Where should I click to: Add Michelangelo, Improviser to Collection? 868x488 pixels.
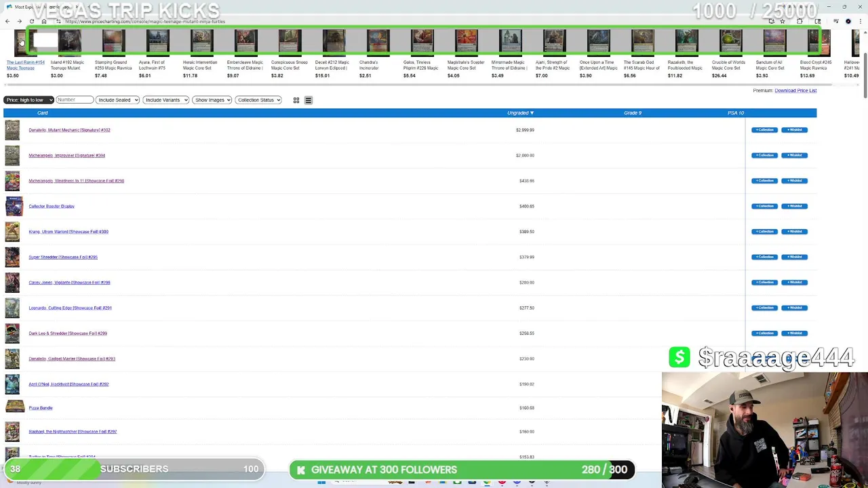coord(764,155)
